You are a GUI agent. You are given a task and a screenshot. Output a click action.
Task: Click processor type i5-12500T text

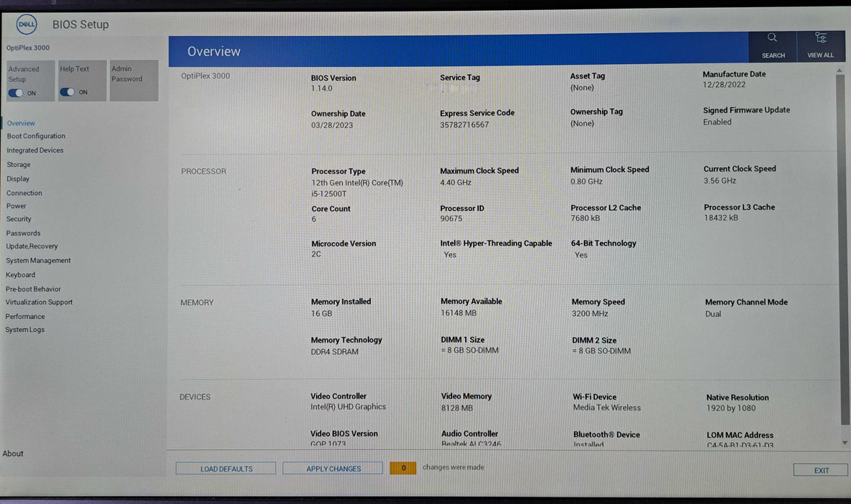tap(329, 194)
